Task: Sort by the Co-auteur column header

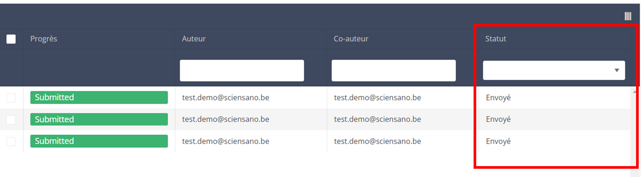Action: (351, 39)
